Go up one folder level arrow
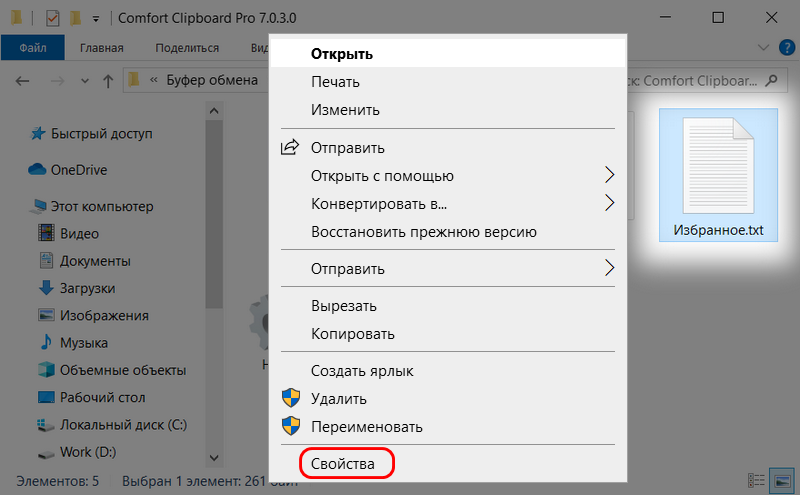800x495 pixels. point(108,81)
